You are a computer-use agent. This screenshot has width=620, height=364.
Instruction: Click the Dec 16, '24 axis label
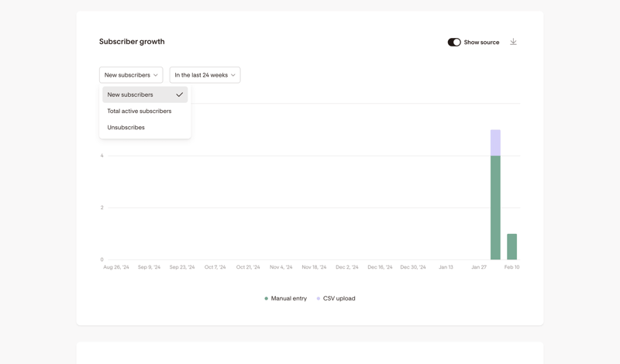(380, 267)
